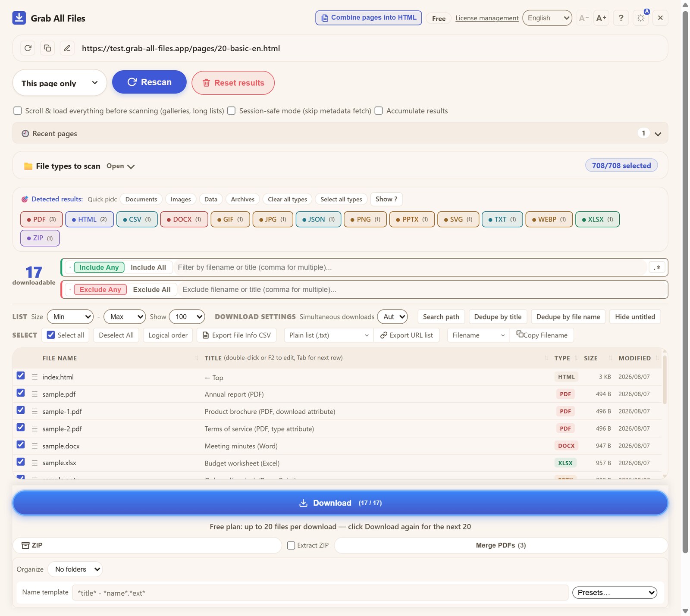Uncheck the index.html row checkbox
690x616 pixels.
[21, 375]
